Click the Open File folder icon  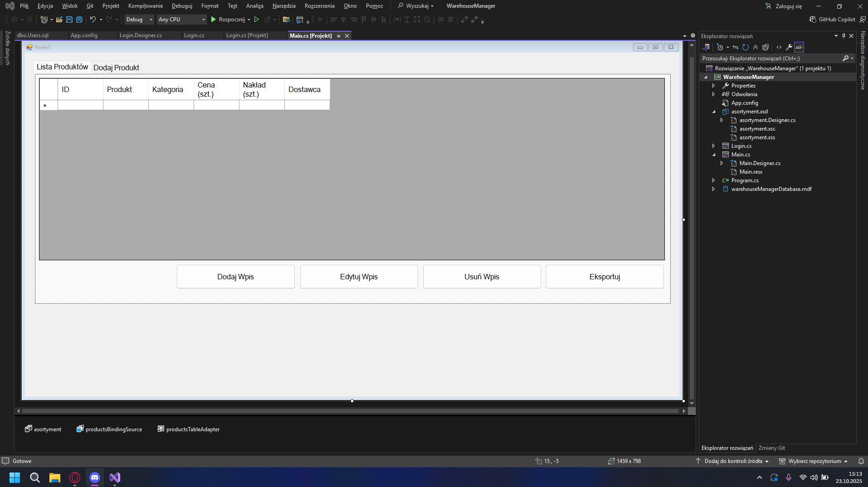tap(59, 19)
